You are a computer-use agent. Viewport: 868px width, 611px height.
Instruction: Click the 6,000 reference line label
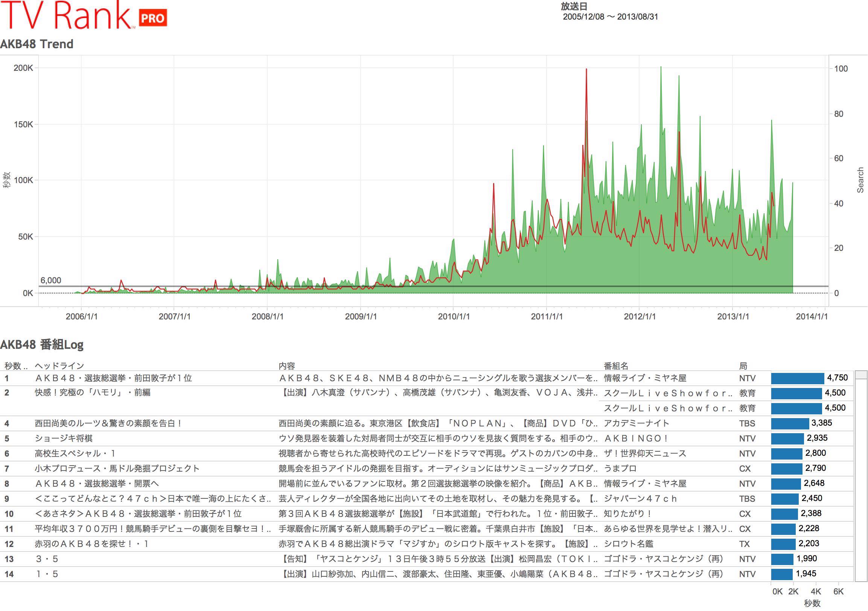click(x=51, y=280)
